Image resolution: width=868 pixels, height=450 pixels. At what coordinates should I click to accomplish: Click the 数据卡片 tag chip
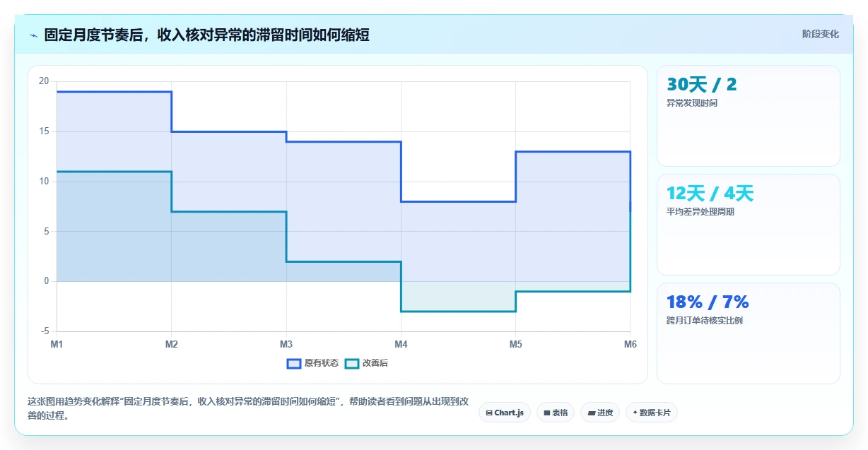[652, 413]
